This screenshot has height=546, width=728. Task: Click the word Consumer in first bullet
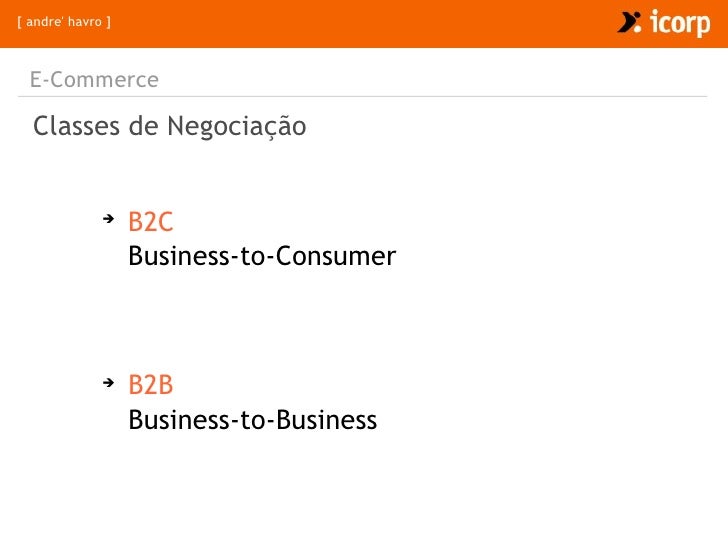point(336,256)
